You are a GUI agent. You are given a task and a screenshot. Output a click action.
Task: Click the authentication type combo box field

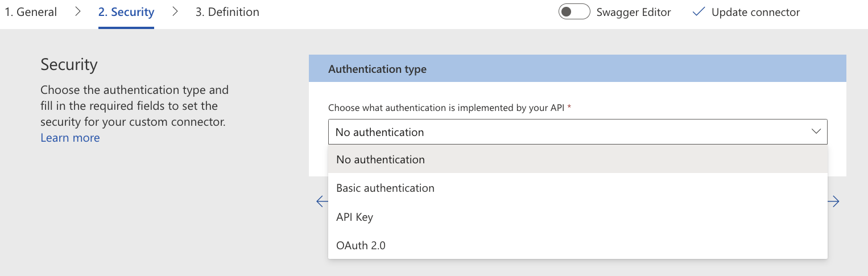tap(569, 132)
